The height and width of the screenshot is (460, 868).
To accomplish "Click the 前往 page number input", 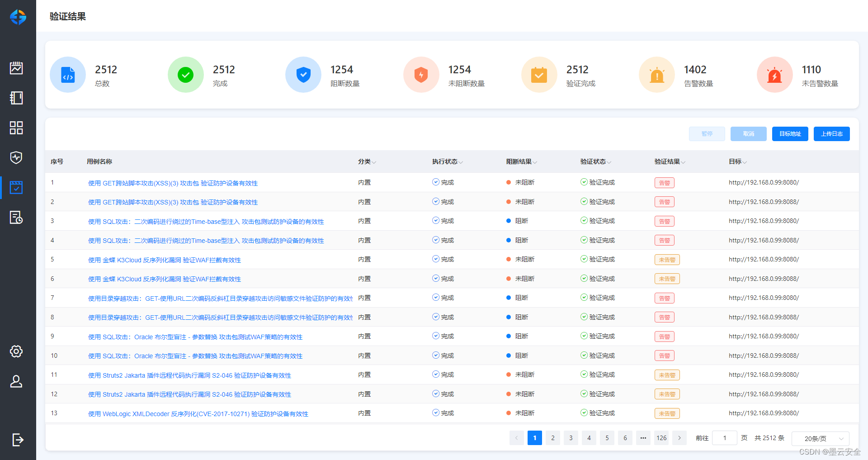I will click(725, 438).
